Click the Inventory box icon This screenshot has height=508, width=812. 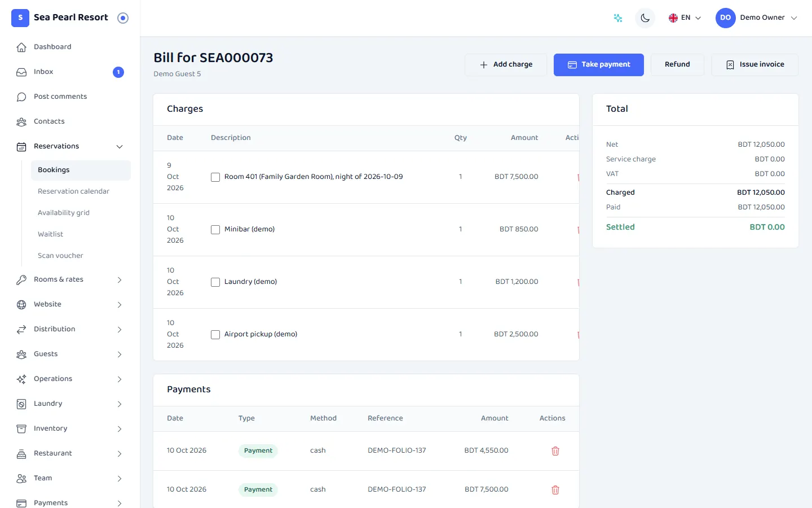pyautogui.click(x=21, y=429)
